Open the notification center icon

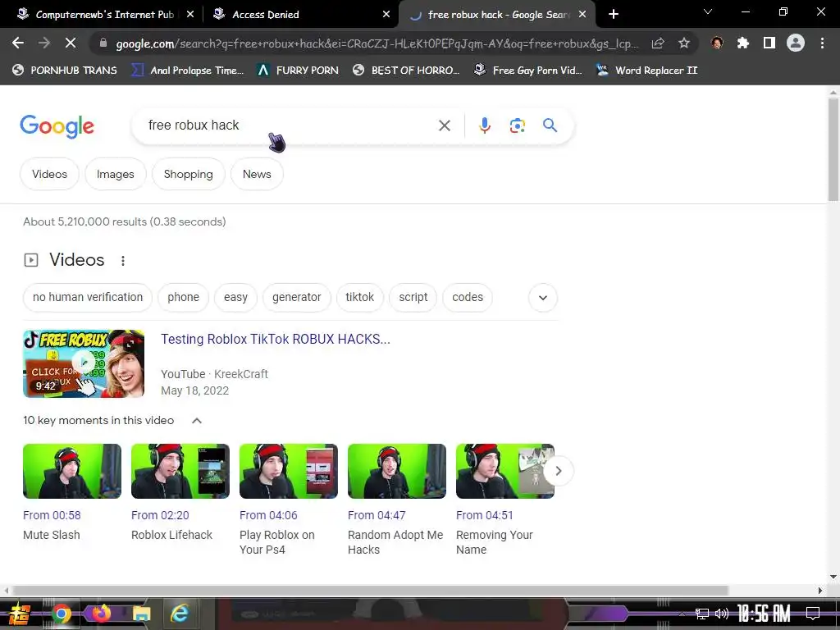click(x=813, y=614)
